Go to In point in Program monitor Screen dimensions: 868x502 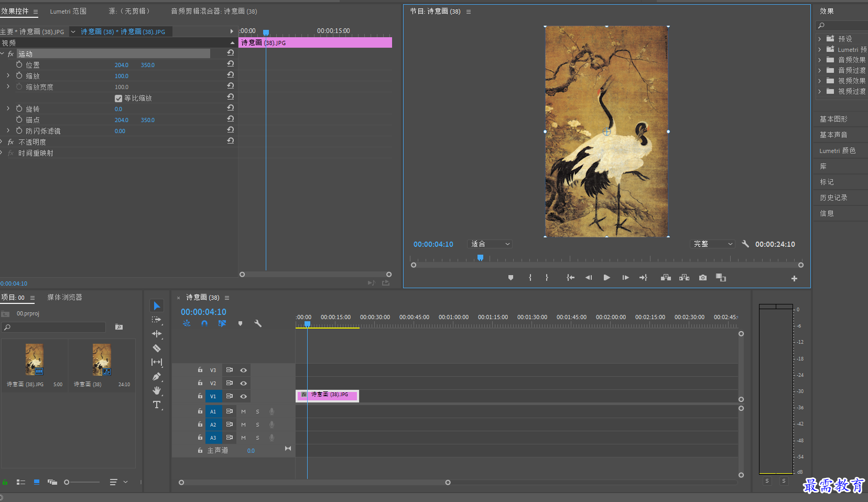(571, 278)
